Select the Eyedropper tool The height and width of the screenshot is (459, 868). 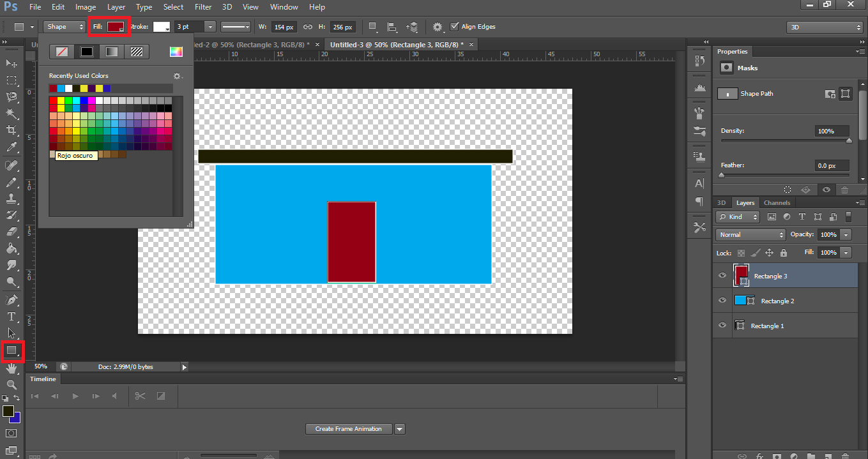point(11,148)
